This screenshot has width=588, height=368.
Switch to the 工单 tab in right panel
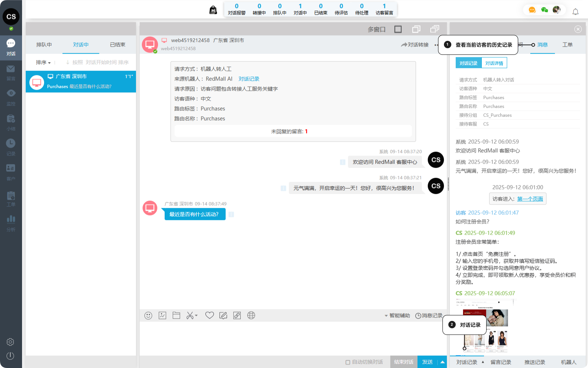(x=567, y=45)
